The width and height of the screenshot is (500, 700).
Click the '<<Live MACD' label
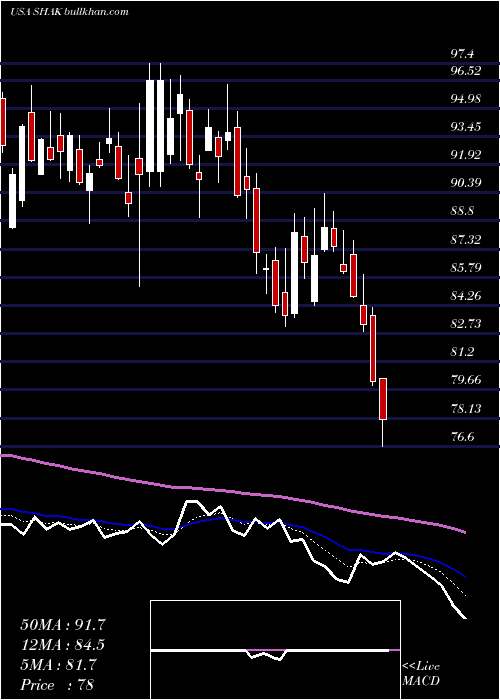pyautogui.click(x=421, y=674)
